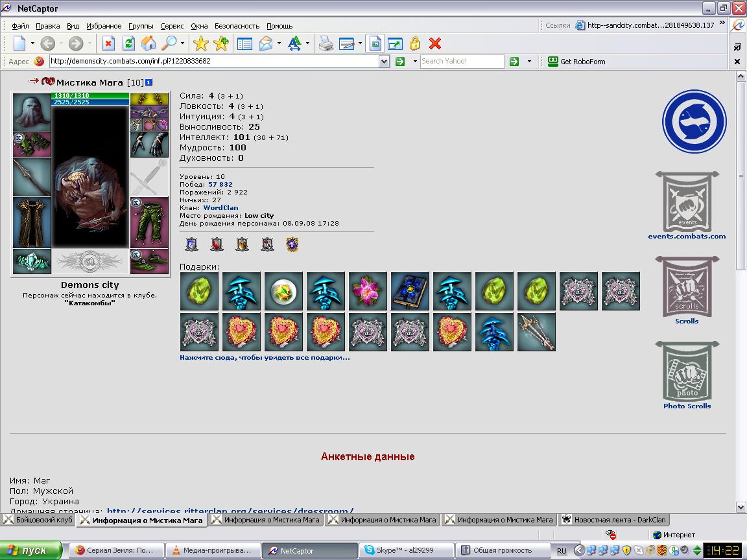Image resolution: width=747 pixels, height=560 pixels.
Task: Open the Безопасность menu
Action: [237, 26]
